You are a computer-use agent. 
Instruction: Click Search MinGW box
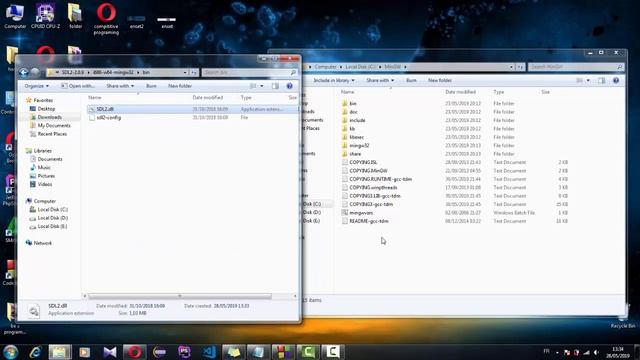pyautogui.click(x=576, y=67)
